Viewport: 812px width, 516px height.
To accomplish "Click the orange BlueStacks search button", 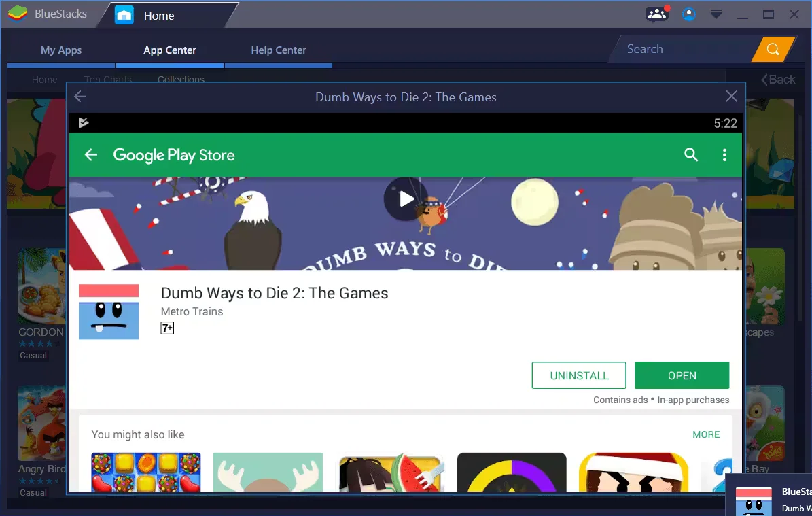I will coord(773,49).
